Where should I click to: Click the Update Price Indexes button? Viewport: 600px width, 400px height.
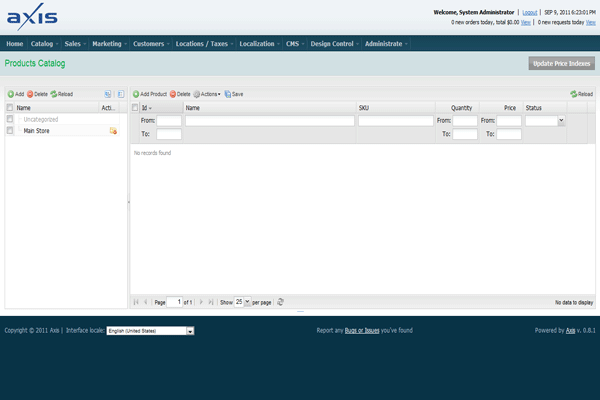click(x=562, y=63)
